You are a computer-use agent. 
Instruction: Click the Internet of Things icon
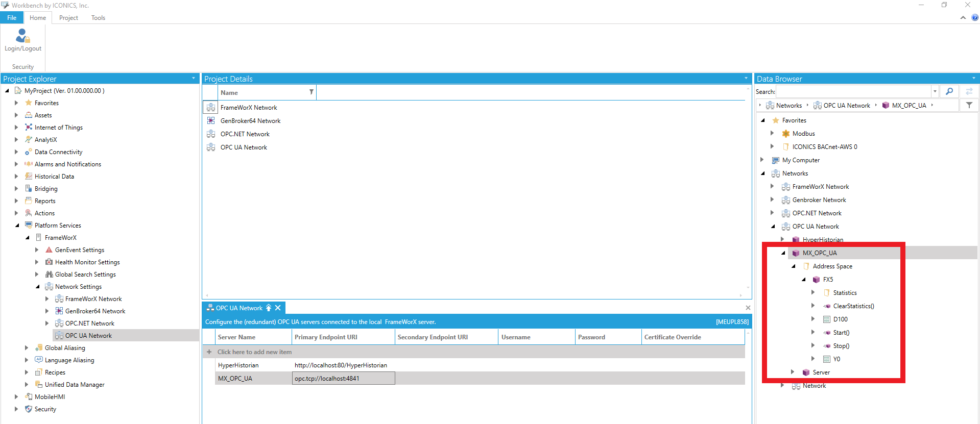(x=29, y=128)
